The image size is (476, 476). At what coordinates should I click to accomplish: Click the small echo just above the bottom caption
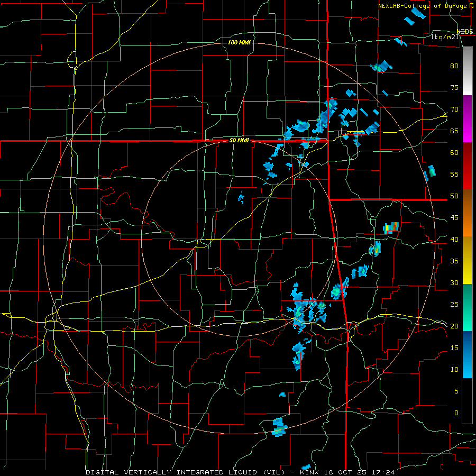(x=306, y=467)
